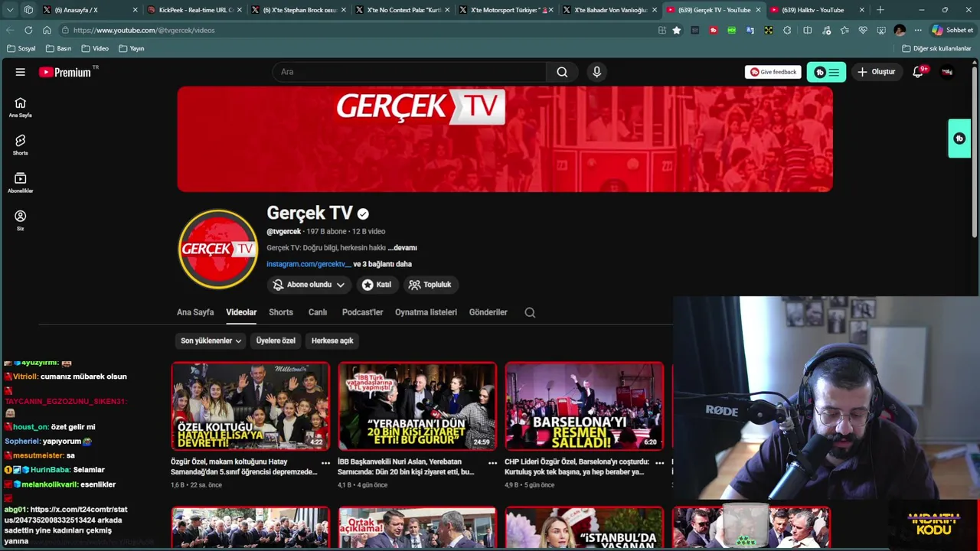Screen dimensions: 980x551
Task: Open the 'CHP Lideri Özgür Özel, Barselona'yı coşturdu' title
Action: (x=577, y=467)
